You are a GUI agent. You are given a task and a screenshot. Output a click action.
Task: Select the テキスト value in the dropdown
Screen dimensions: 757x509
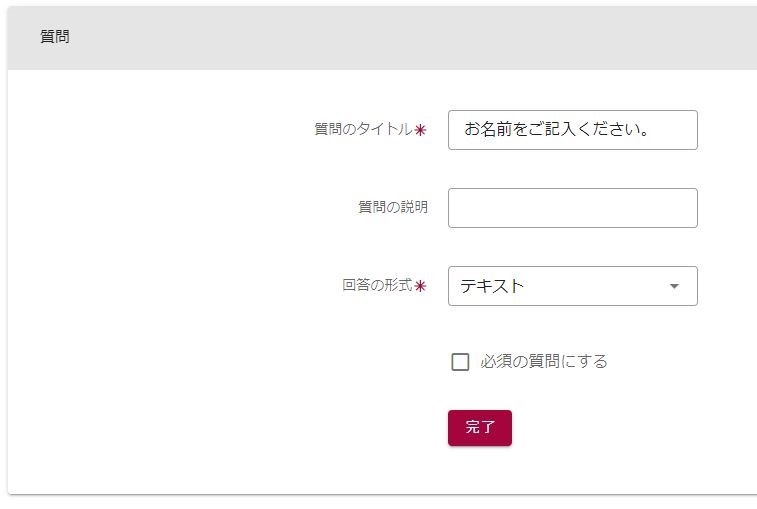[x=492, y=286]
